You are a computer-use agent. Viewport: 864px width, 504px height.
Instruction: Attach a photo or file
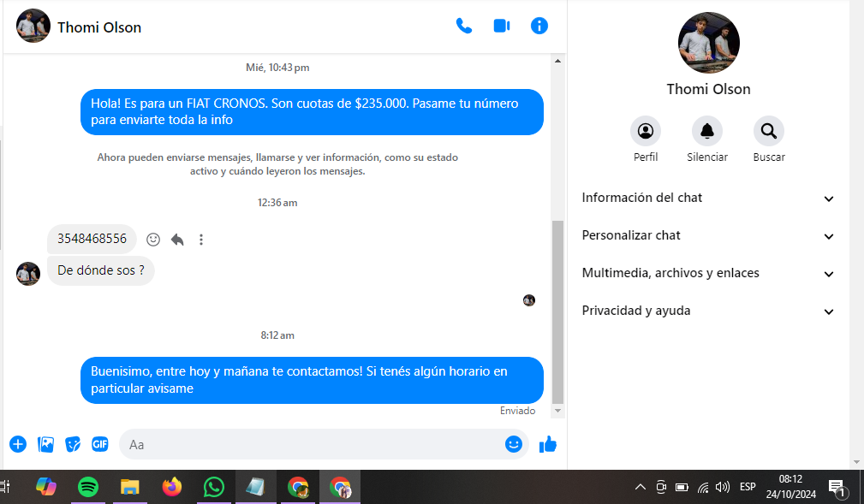[x=45, y=444]
